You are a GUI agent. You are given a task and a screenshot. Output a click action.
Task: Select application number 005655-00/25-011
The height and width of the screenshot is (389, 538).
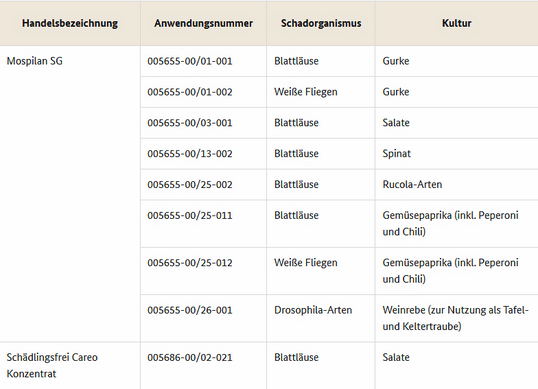coord(190,215)
